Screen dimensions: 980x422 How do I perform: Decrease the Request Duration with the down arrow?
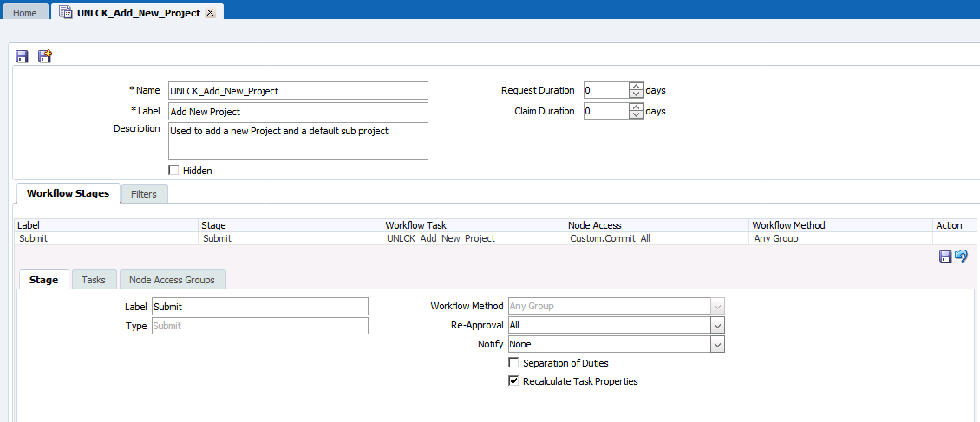(x=636, y=94)
